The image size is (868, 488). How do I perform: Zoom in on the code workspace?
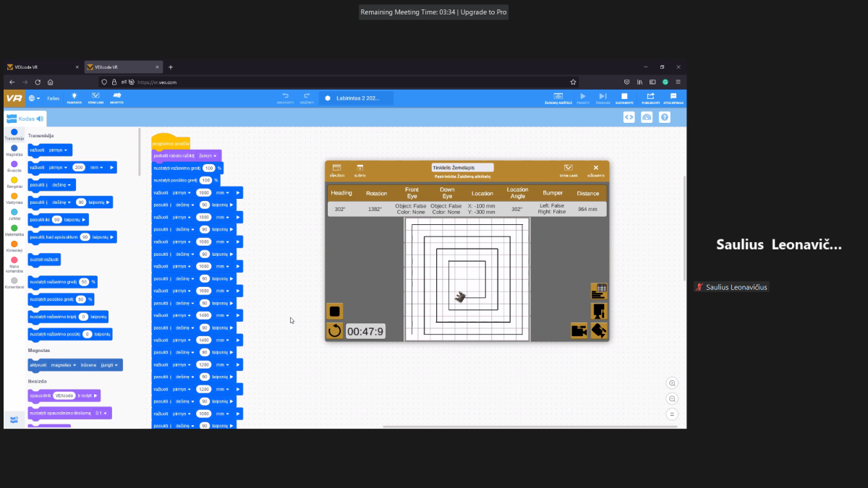coord(673,383)
